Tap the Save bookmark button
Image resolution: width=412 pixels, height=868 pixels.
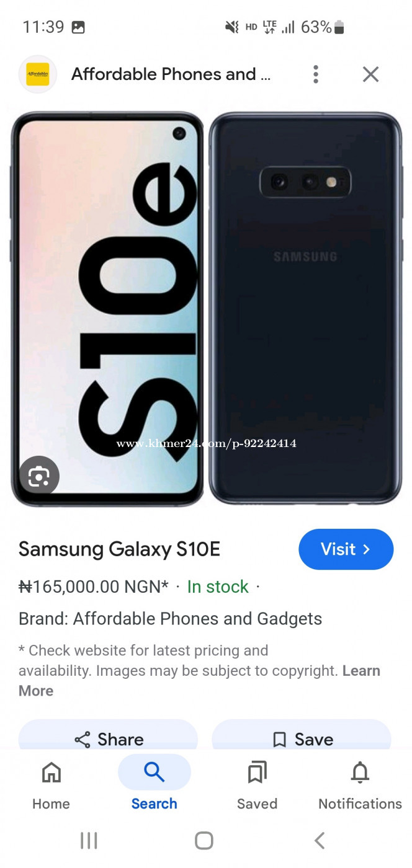pos(302,738)
